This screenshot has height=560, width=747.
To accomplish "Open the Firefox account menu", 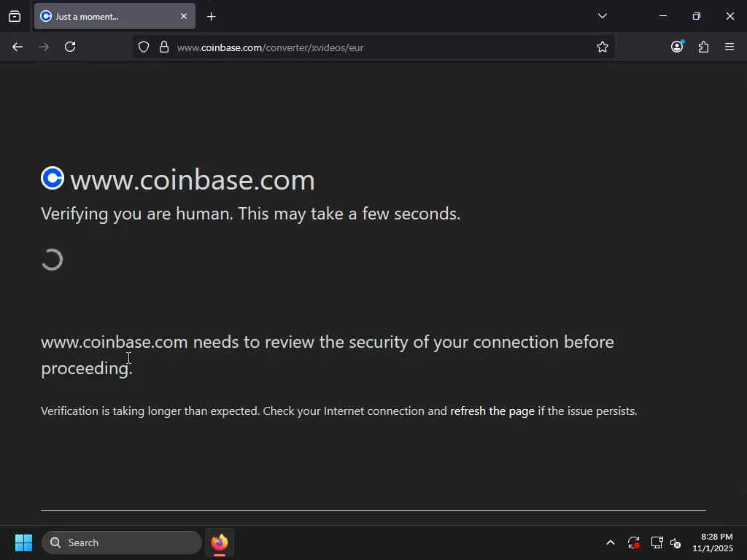I will pyautogui.click(x=677, y=47).
